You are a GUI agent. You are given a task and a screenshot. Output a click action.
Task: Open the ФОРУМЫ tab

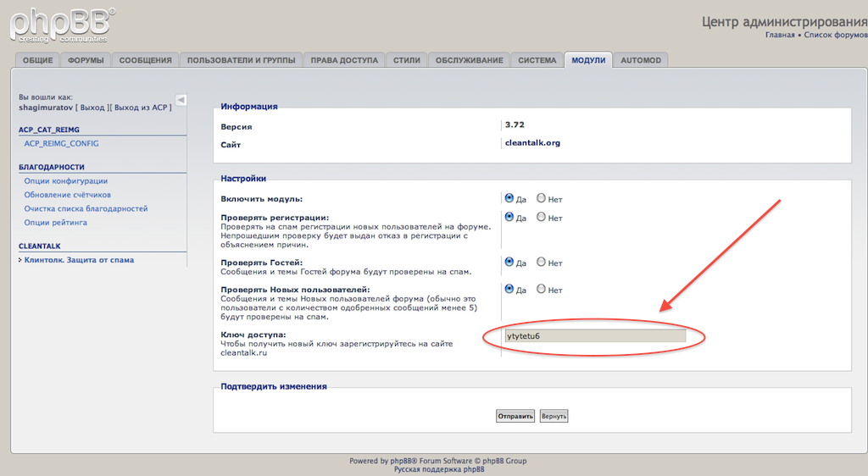[86, 60]
